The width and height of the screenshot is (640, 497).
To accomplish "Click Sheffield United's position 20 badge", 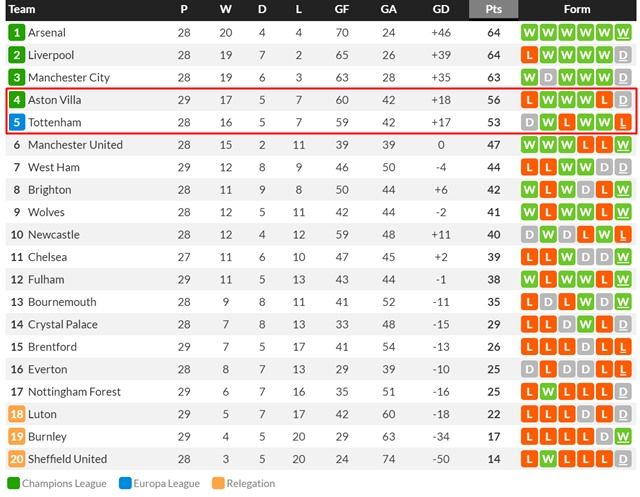I will coord(16,459).
